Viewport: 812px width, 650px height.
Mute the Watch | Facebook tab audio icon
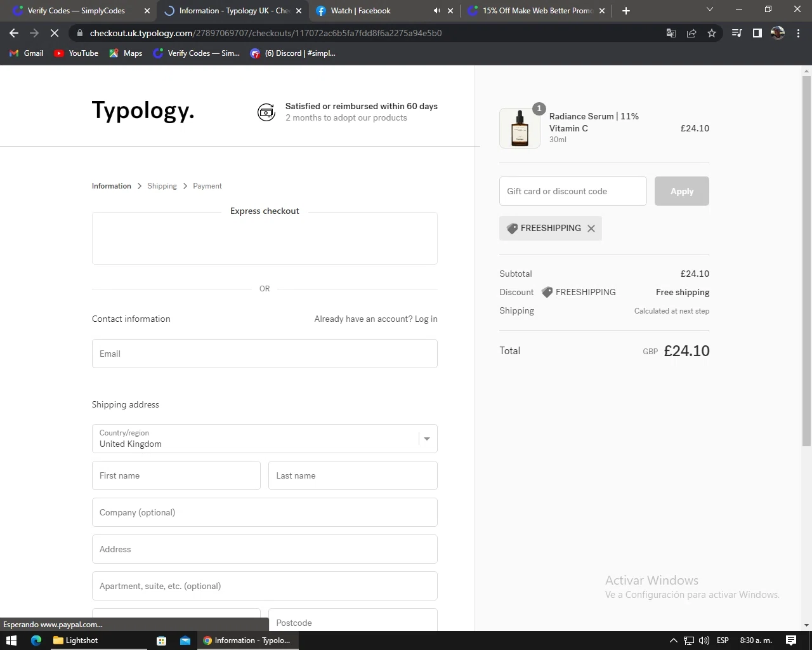pyautogui.click(x=436, y=11)
